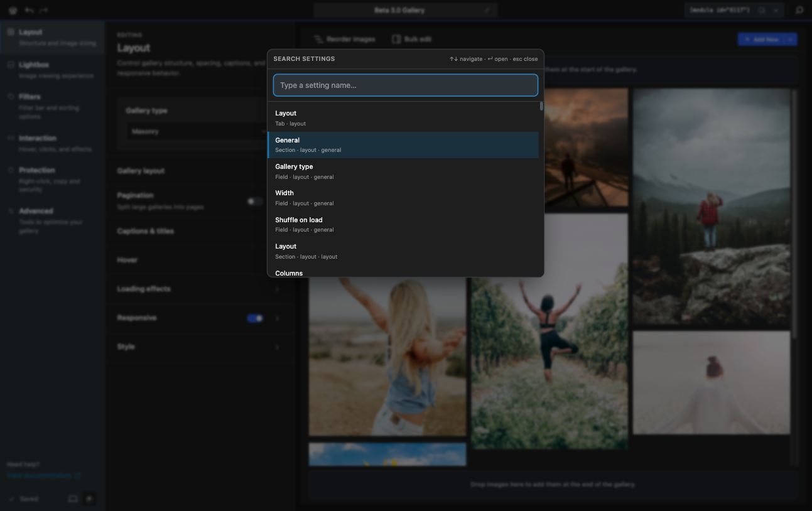812x511 pixels.
Task: Click the drop zone at the end of the gallery
Action: point(553,485)
